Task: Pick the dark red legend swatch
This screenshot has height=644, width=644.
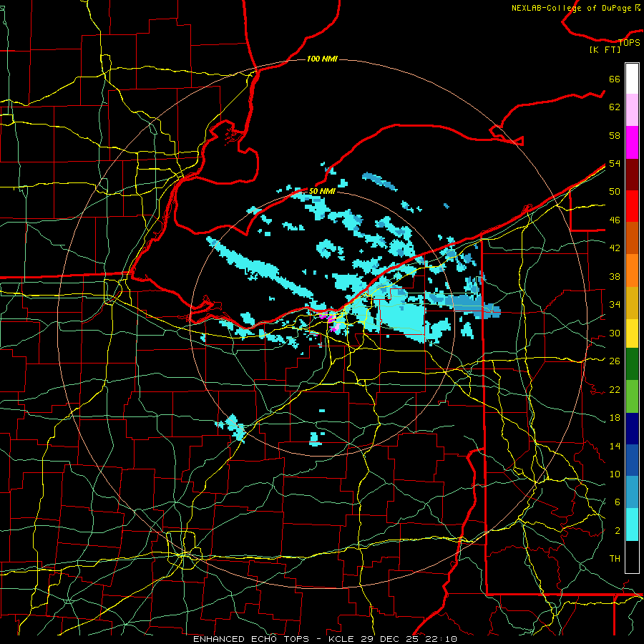Action: click(x=632, y=175)
